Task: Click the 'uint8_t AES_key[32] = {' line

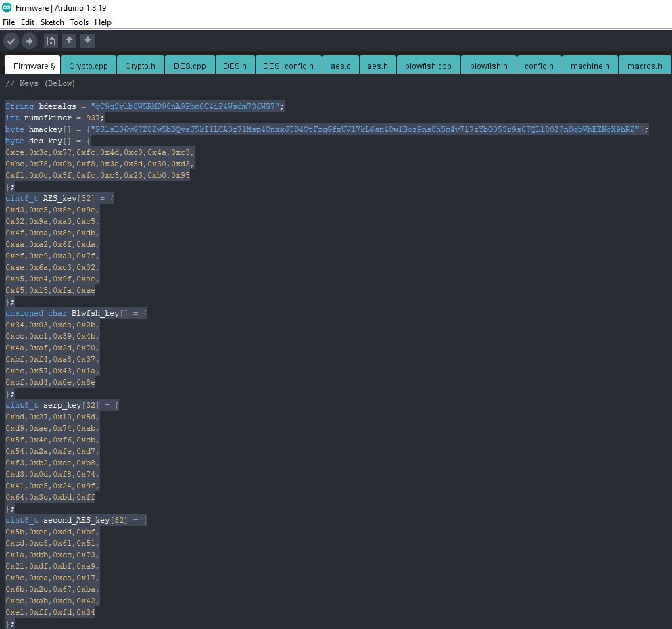Action: [59, 198]
